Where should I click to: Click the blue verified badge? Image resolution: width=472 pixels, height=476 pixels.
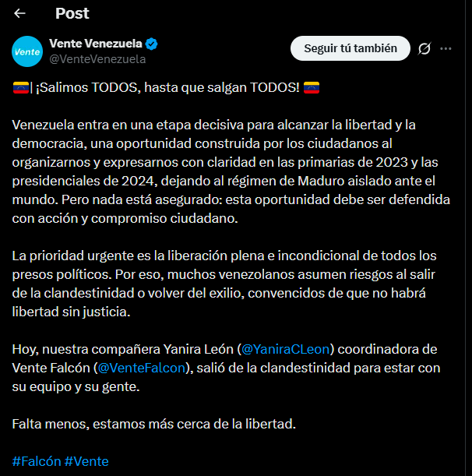(x=154, y=43)
